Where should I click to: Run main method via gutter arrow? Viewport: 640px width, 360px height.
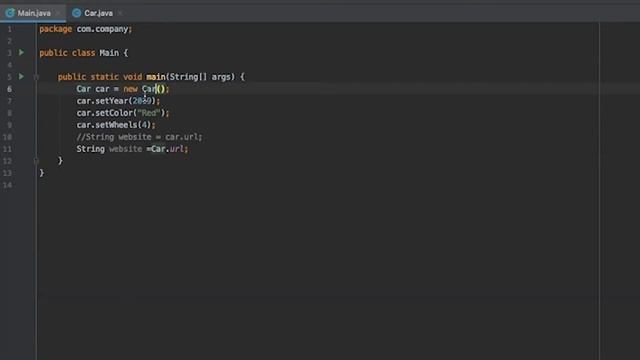click(21, 76)
